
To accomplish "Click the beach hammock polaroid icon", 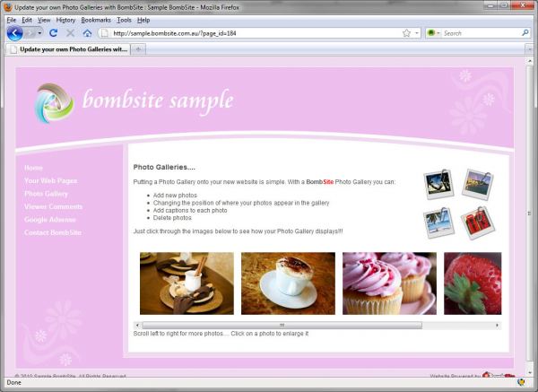I will coord(438,184).
